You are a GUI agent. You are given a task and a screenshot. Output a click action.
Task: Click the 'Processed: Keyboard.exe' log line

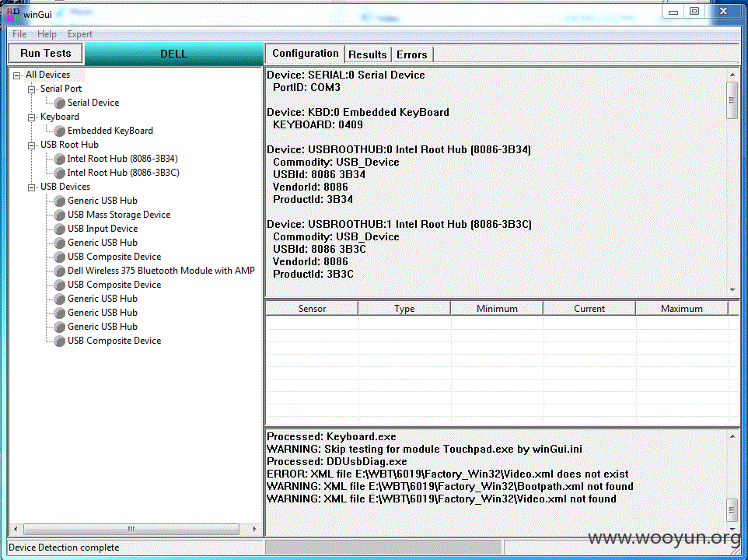point(331,436)
